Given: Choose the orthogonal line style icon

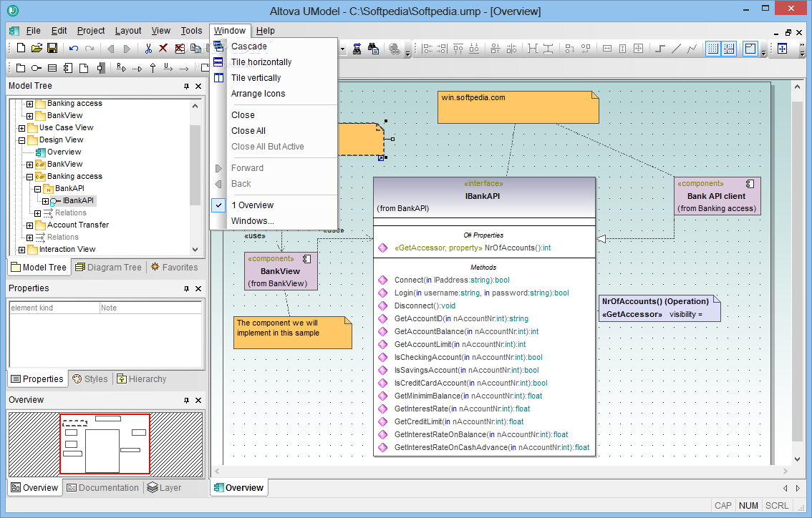Looking at the screenshot, I should tap(659, 49).
